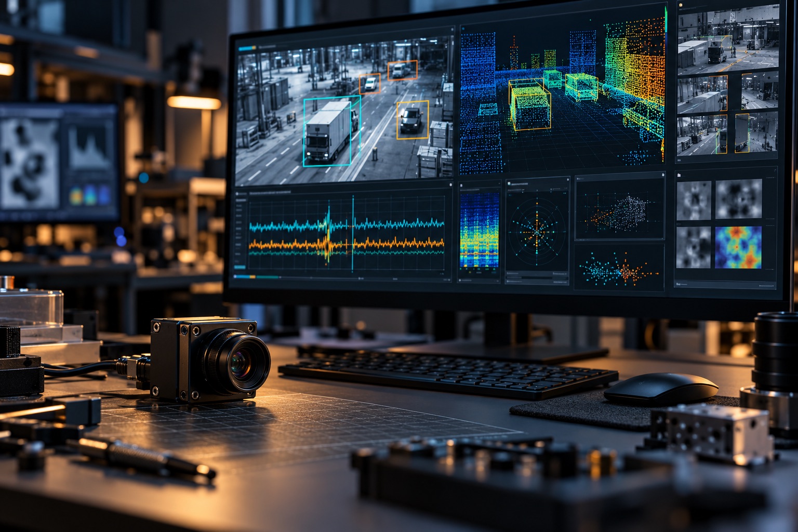
Task: Select the cyan highlighted entry left of waveform
Action: tap(240, 267)
